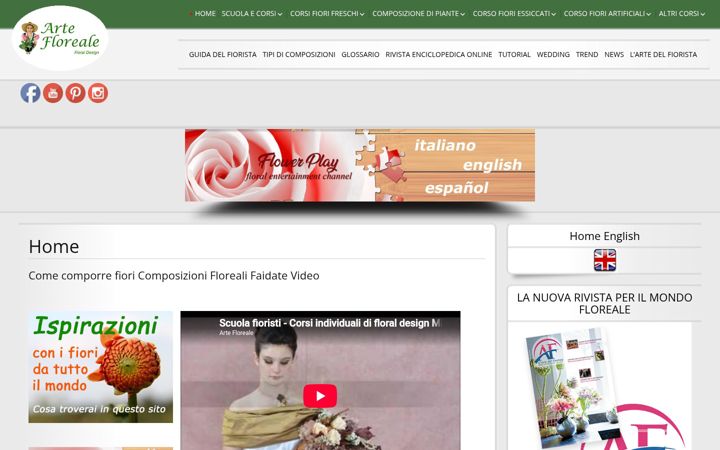Expand the SCUOLA E CORSI menu

click(252, 14)
